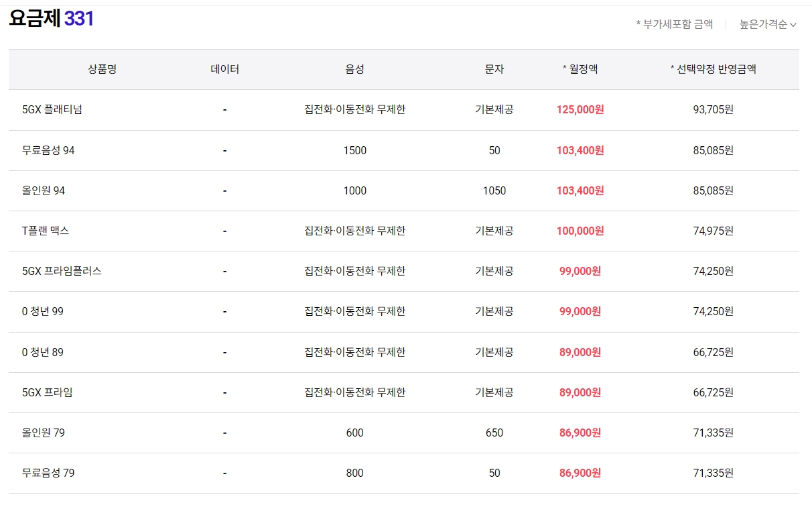Click 74,250원 in the 0 청년 99 row

tap(713, 311)
